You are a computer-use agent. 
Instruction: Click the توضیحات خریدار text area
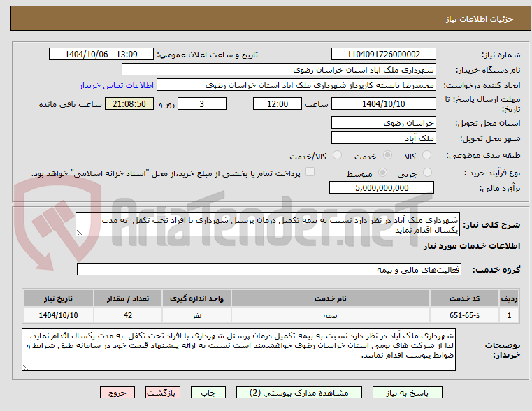click(239, 349)
